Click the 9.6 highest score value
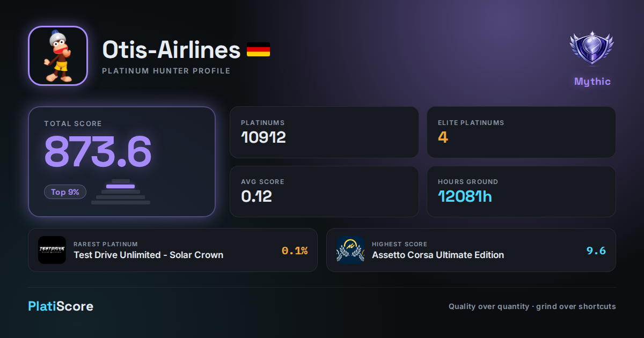The width and height of the screenshot is (644, 338). 596,251
